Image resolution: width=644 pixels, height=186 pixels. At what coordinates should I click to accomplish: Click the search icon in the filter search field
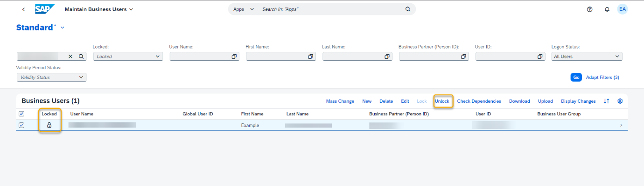[81, 56]
